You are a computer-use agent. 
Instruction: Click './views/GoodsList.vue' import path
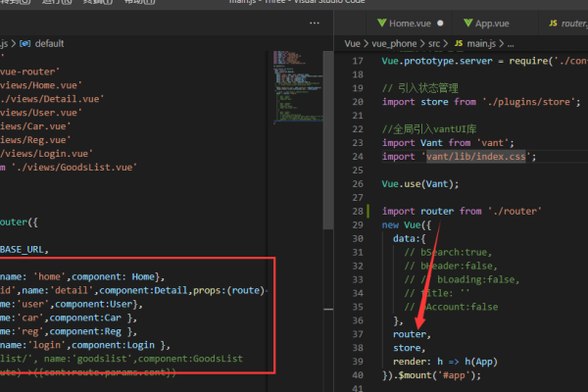click(x=74, y=168)
